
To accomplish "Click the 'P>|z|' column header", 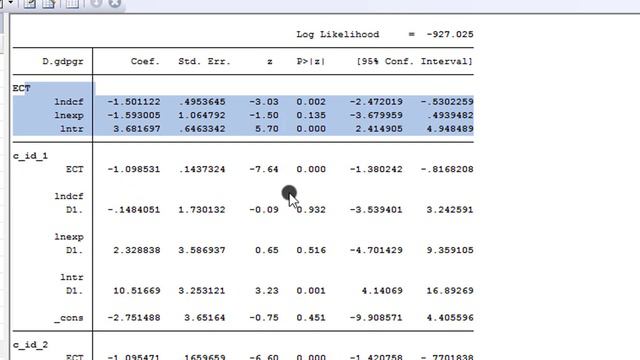I will [x=311, y=62].
